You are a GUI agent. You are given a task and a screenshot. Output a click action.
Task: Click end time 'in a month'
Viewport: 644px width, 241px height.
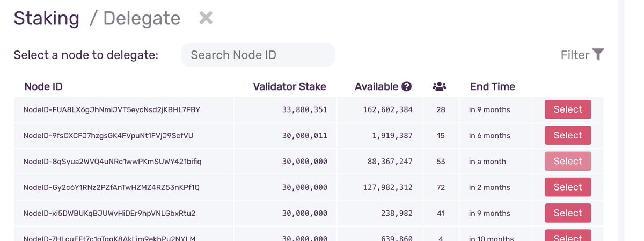pyautogui.click(x=487, y=161)
